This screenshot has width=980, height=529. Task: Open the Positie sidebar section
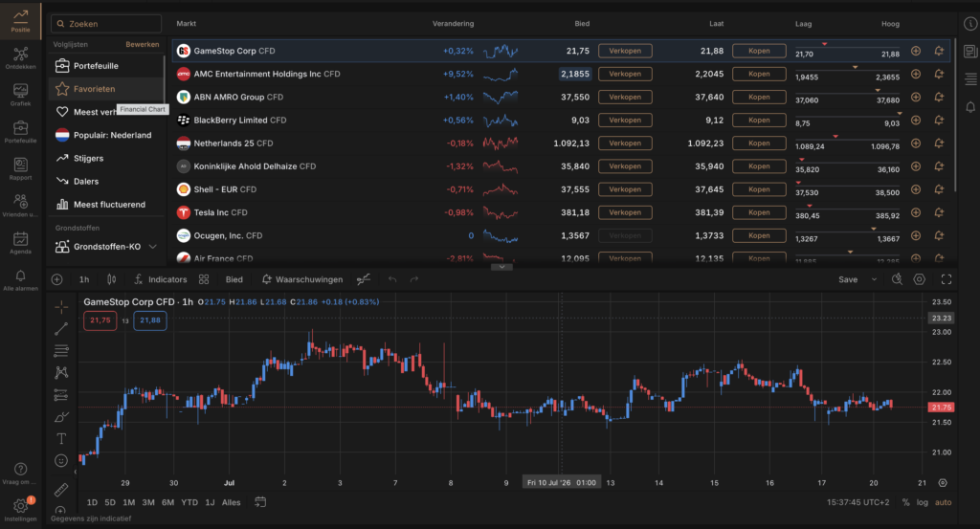pos(20,21)
